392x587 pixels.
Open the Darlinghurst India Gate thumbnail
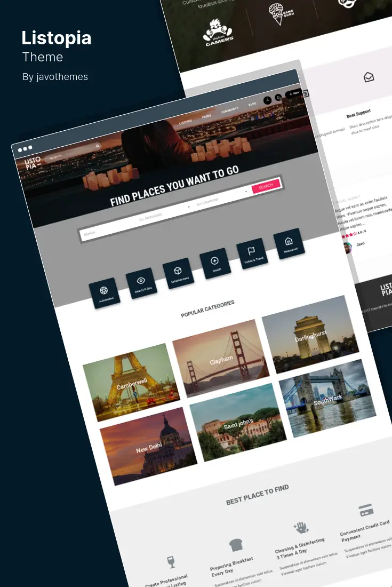tap(310, 334)
